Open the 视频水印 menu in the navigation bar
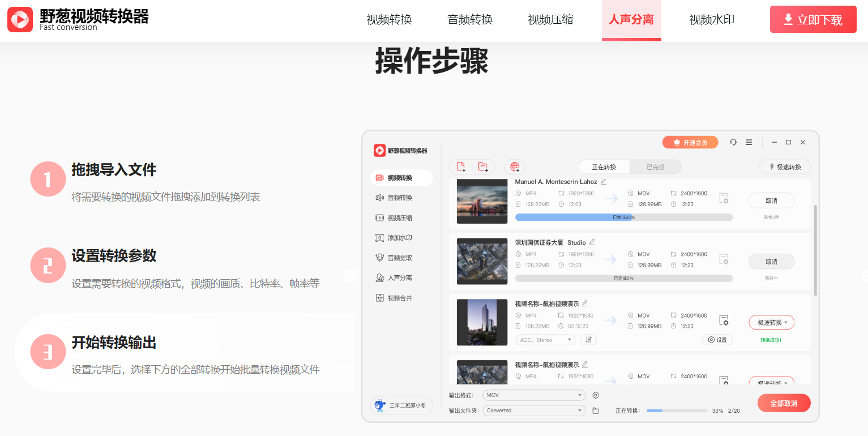 (x=711, y=19)
